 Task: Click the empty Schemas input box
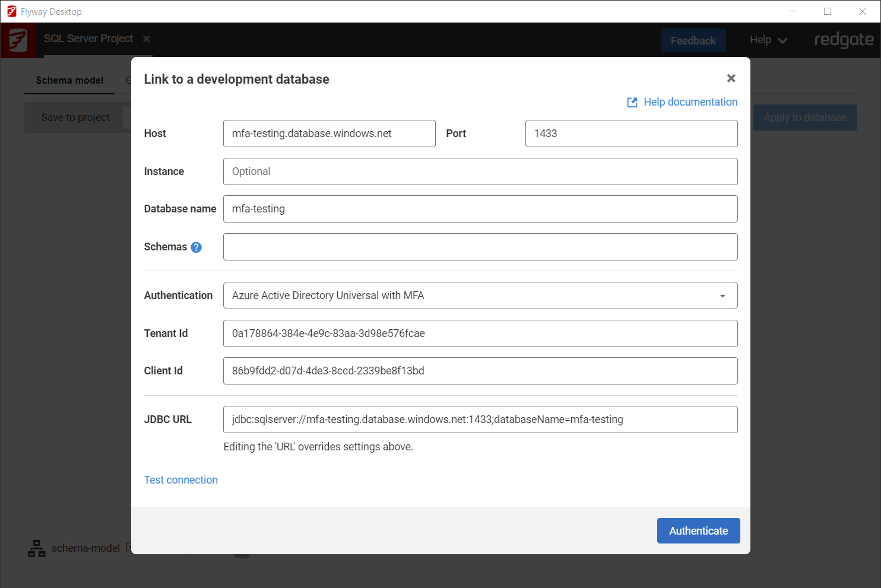click(480, 247)
